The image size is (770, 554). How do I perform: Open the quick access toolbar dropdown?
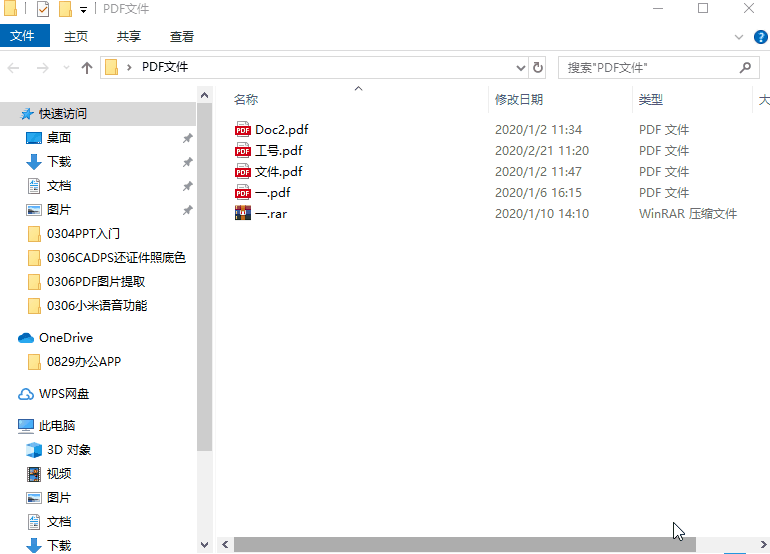pos(83,9)
